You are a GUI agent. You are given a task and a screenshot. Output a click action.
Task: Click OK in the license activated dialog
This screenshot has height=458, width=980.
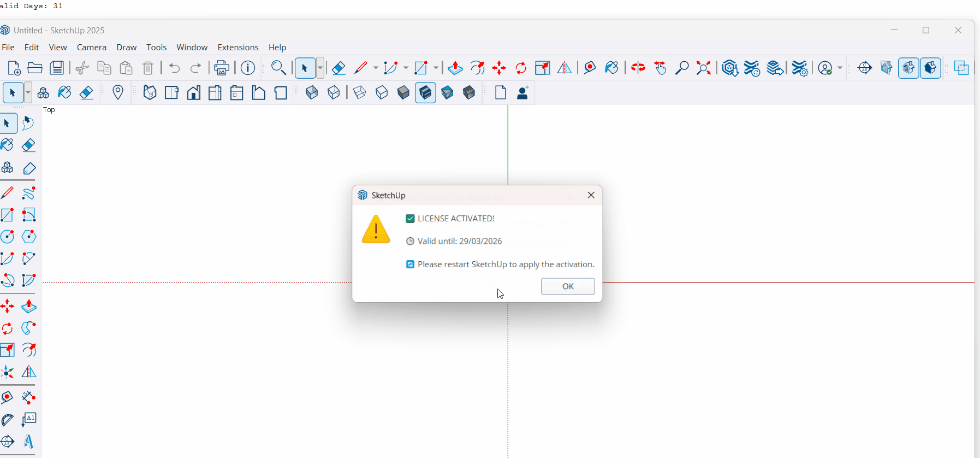point(567,286)
